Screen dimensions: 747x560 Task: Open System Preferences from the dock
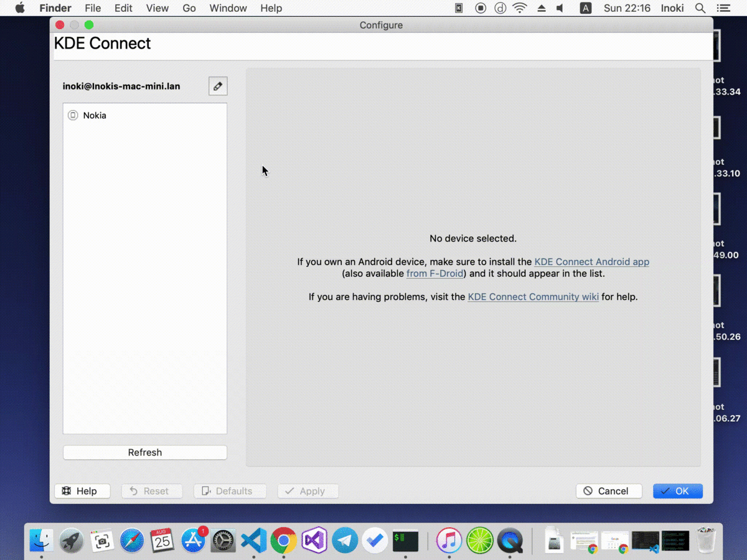coord(223,541)
